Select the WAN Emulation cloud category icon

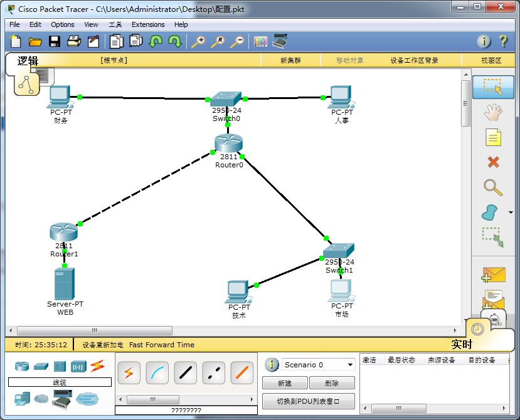[41, 399]
